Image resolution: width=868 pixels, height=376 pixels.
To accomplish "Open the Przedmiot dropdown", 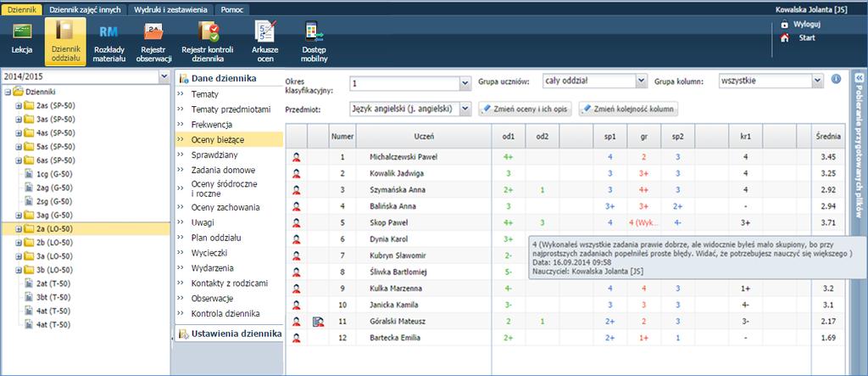I will 465,109.
